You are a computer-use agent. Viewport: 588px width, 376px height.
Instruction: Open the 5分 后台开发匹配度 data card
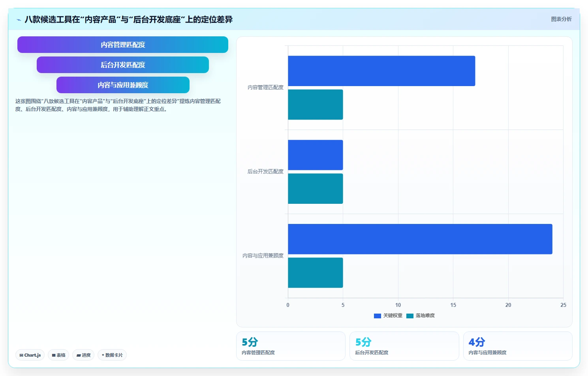point(404,346)
